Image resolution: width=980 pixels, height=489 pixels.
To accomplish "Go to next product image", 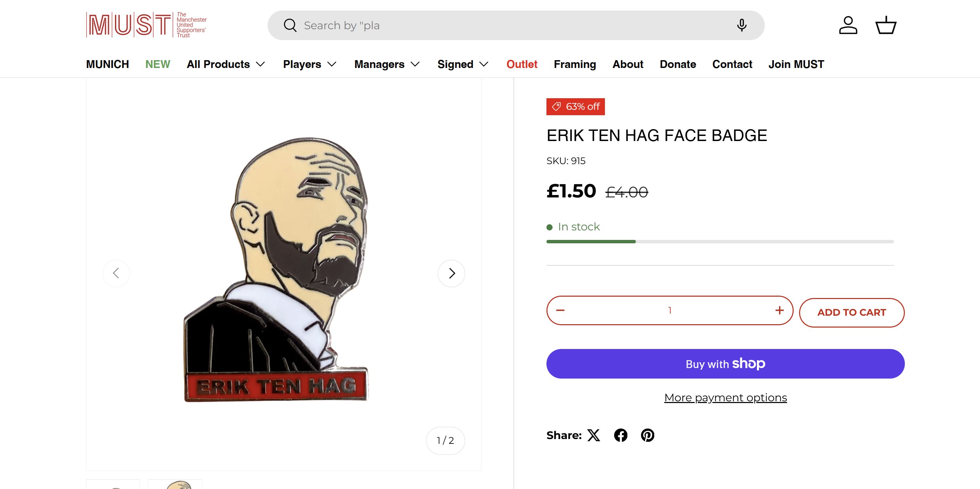I will click(451, 274).
